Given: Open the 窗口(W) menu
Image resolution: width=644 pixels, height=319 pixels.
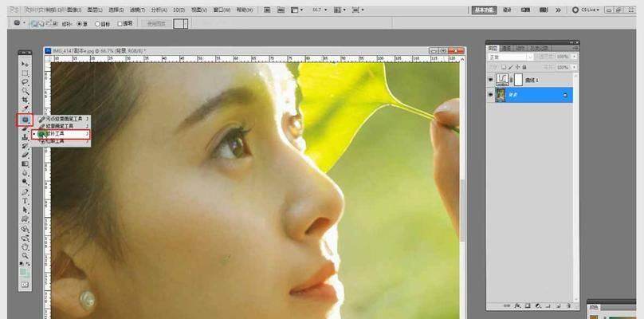Looking at the screenshot, I should pos(222,10).
